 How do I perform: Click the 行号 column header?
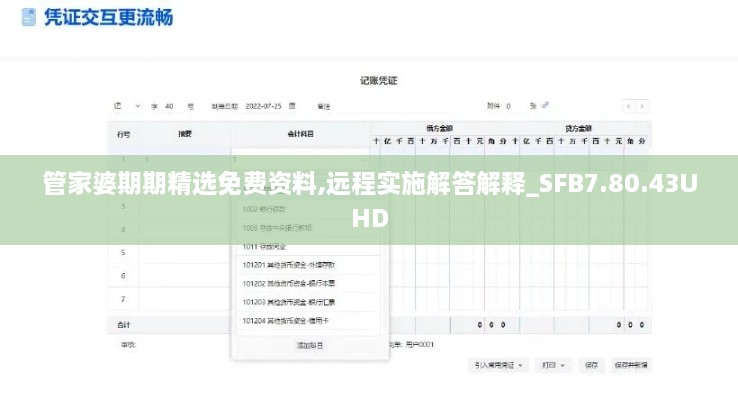[124, 135]
